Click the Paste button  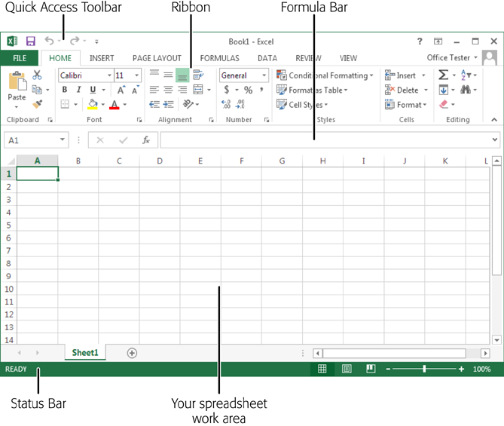click(x=17, y=87)
